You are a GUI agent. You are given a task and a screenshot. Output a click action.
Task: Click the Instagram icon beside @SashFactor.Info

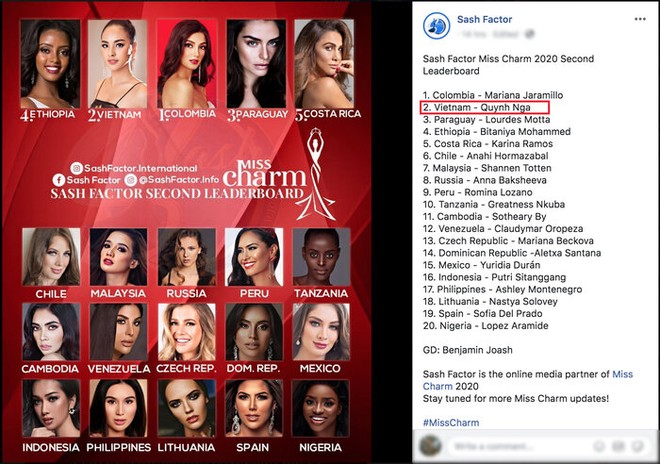coord(130,180)
